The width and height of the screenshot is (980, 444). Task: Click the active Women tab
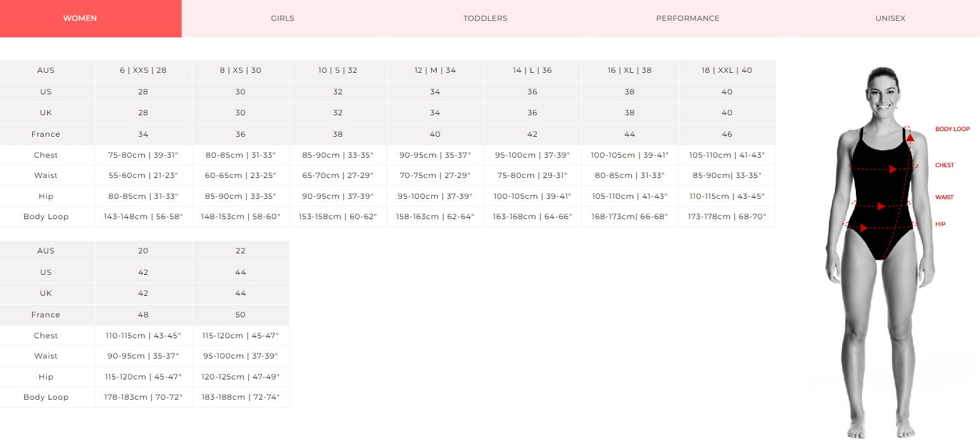pyautogui.click(x=80, y=18)
